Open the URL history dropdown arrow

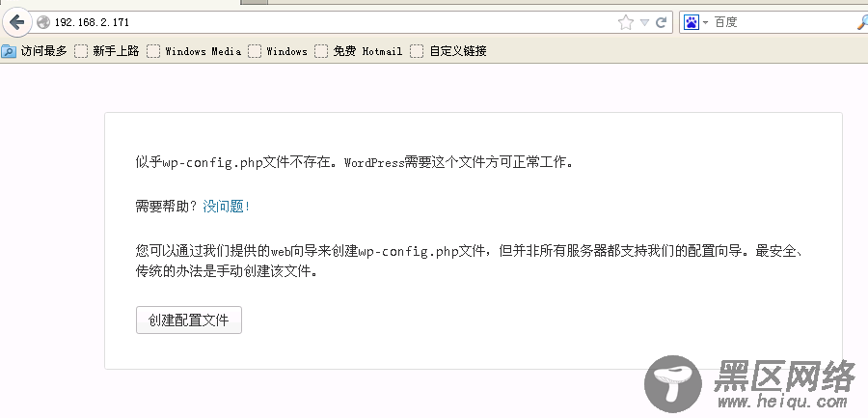coord(644,23)
